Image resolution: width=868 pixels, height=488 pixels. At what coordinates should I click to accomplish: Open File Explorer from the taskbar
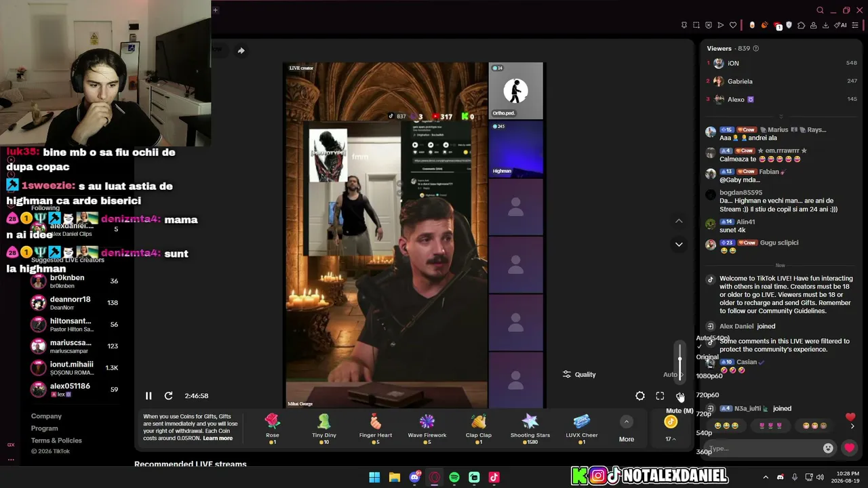[394, 477]
